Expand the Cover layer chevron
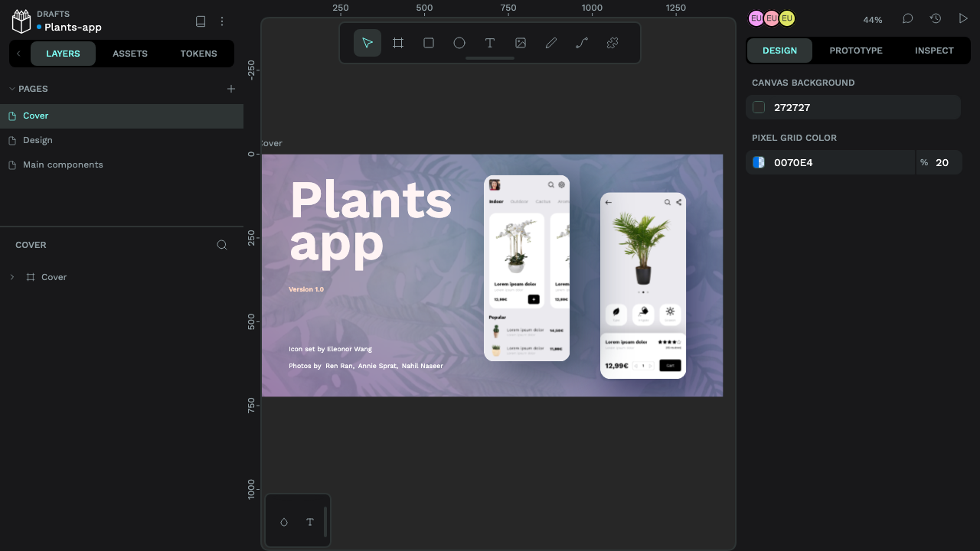Image resolution: width=980 pixels, height=551 pixels. (12, 277)
